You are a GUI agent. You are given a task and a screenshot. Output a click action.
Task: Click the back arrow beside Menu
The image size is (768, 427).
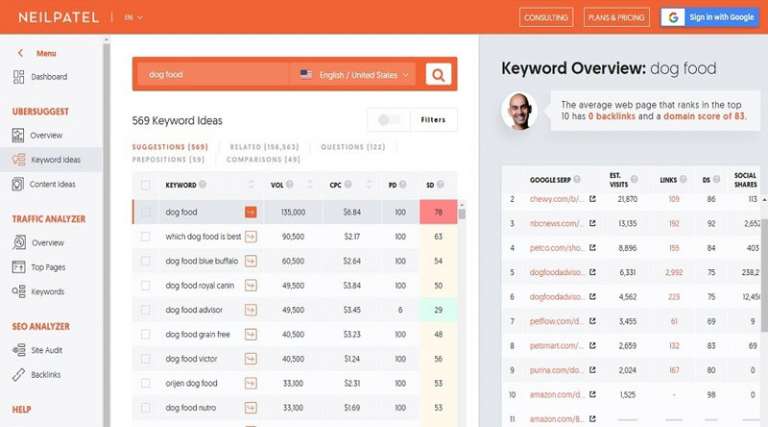[x=20, y=53]
